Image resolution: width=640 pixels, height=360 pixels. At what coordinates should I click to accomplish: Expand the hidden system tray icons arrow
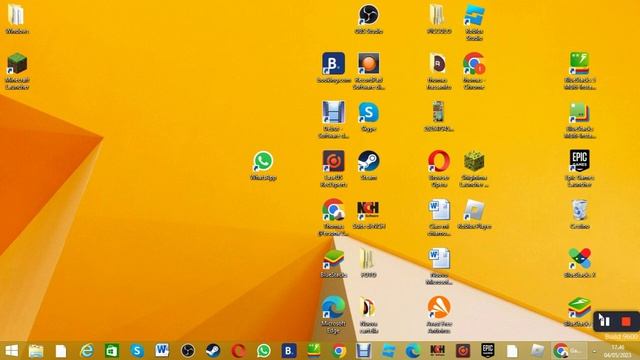(x=594, y=351)
